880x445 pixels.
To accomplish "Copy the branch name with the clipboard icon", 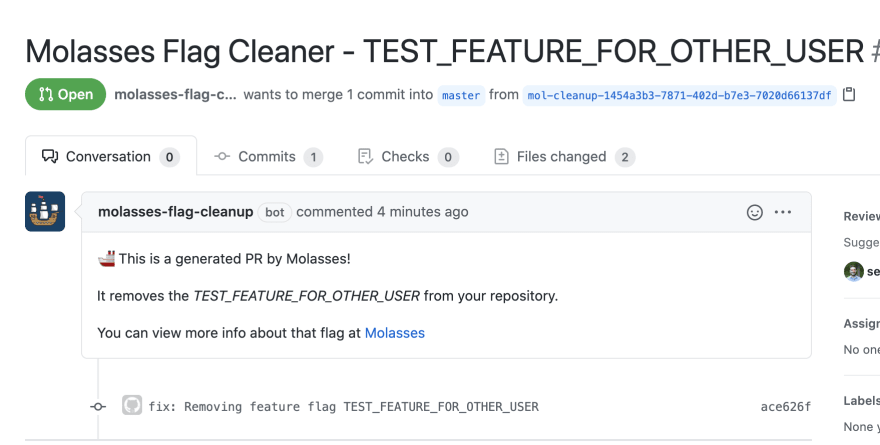I will pyautogui.click(x=849, y=94).
